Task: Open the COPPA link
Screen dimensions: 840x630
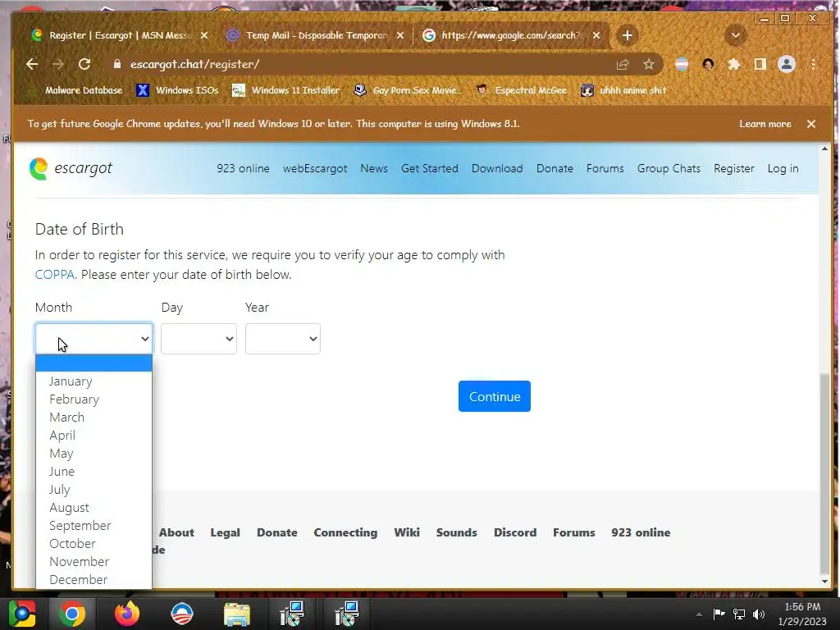Action: [55, 275]
